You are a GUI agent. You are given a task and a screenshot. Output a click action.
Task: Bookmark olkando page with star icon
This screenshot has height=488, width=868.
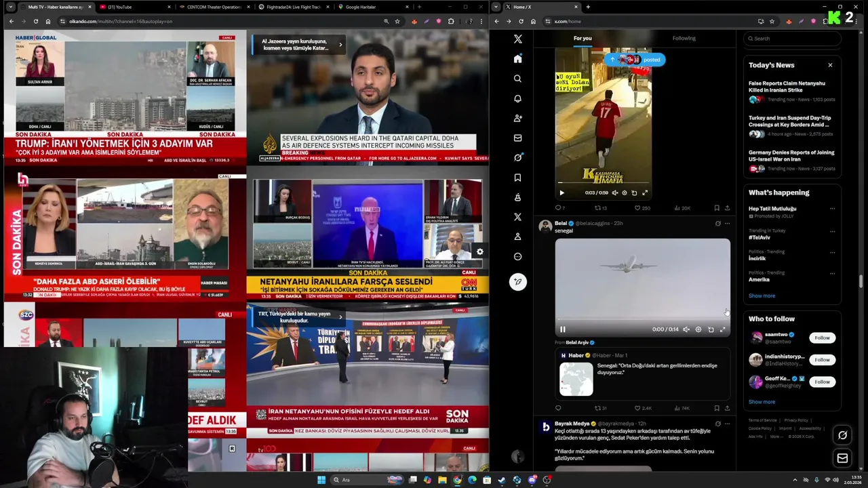397,21
